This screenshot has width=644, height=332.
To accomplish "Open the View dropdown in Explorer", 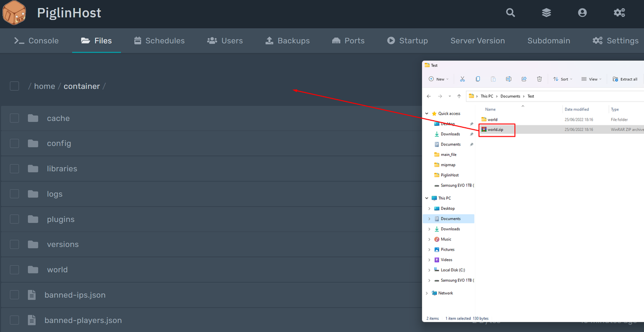I will [x=591, y=79].
